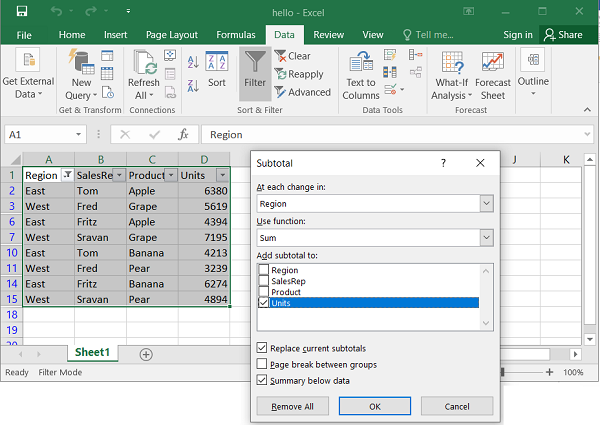Toggle Replace current subtotals checkbox
The width and height of the screenshot is (600, 425).
(263, 348)
